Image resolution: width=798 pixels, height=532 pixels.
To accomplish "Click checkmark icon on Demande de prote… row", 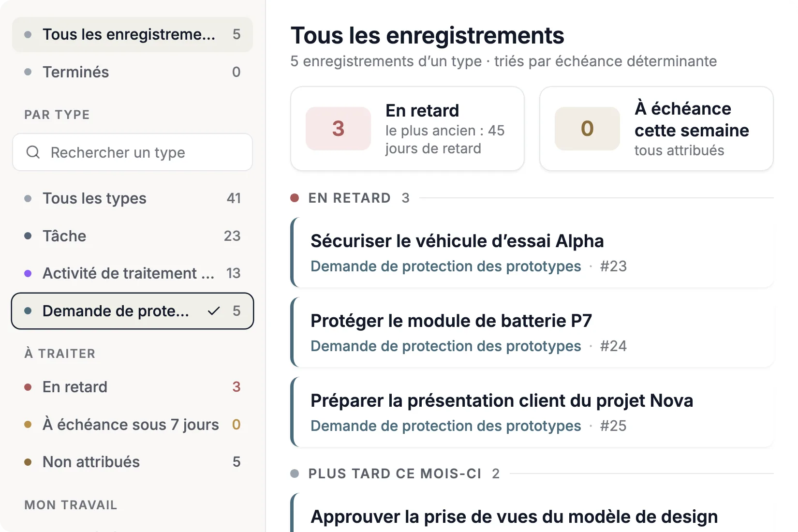I will pos(214,311).
